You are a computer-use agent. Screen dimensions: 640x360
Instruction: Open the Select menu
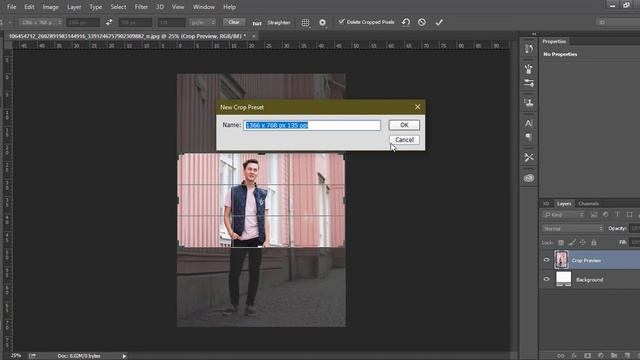click(118, 7)
